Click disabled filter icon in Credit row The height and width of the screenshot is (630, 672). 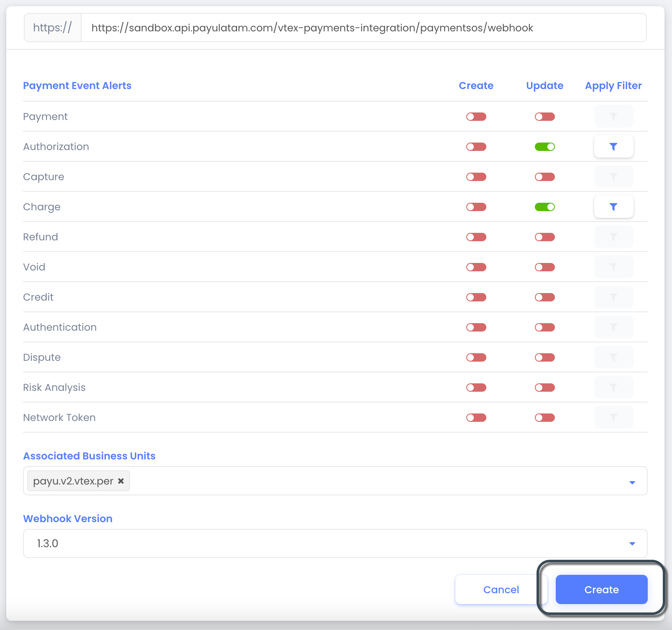(613, 297)
